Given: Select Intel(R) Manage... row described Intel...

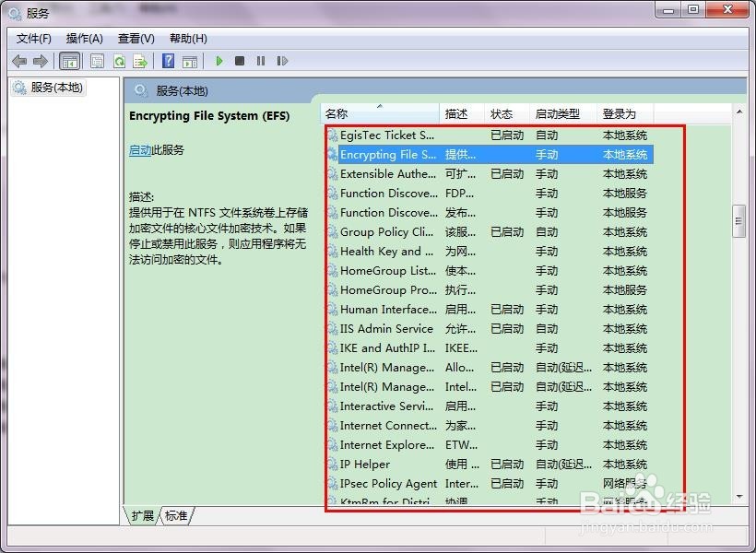Looking at the screenshot, I should (x=490, y=387).
